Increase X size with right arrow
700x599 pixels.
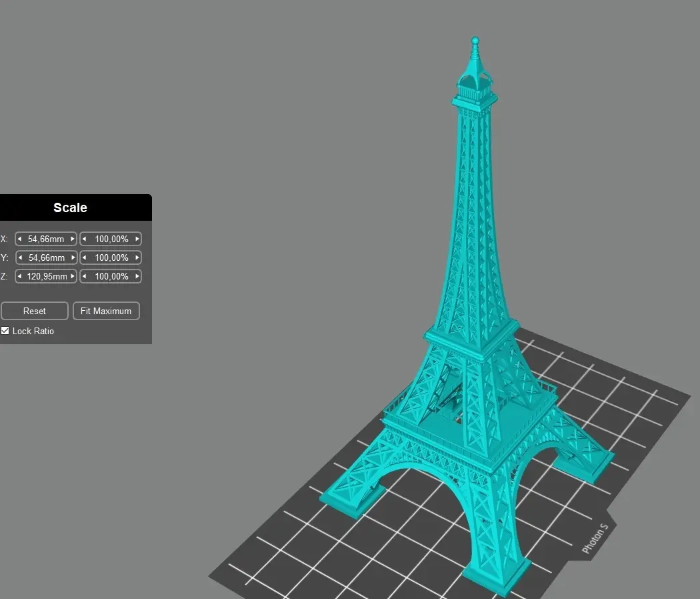(72, 239)
